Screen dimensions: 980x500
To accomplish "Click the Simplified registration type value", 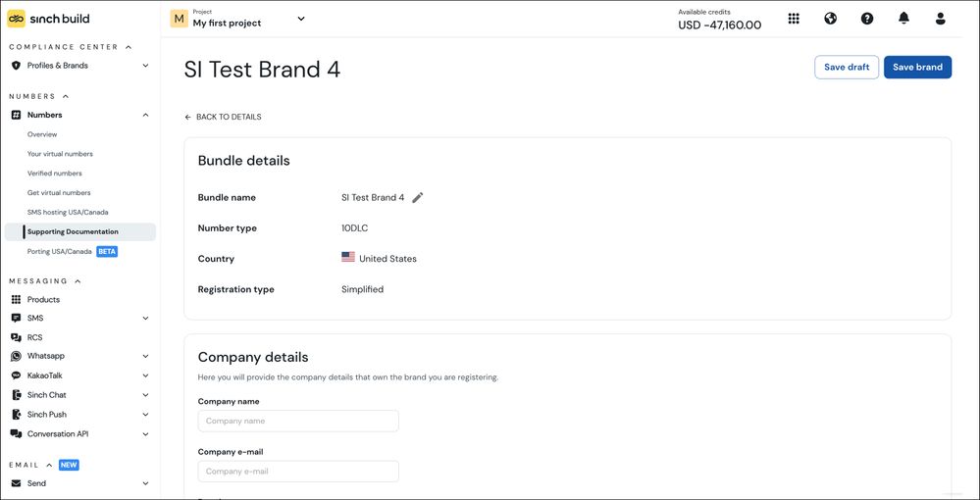I will tap(363, 289).
